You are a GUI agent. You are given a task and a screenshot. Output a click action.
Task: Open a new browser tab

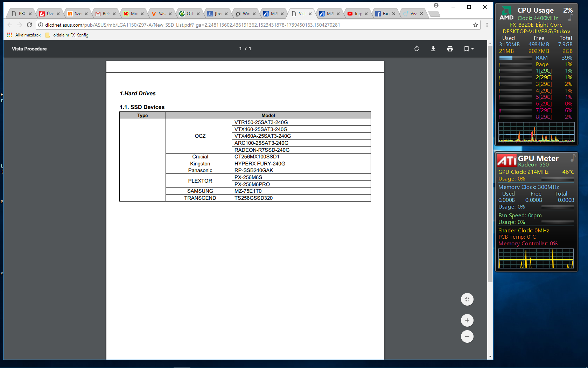(x=434, y=14)
